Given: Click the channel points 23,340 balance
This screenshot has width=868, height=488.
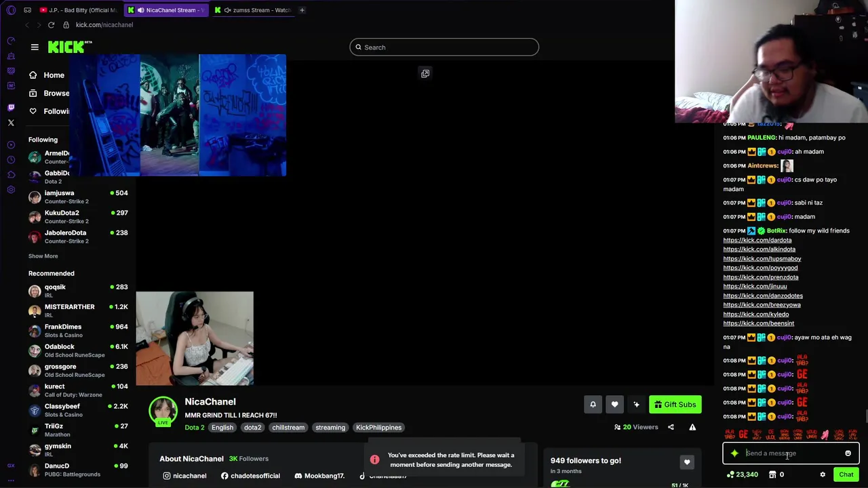Looking at the screenshot, I should (743, 474).
